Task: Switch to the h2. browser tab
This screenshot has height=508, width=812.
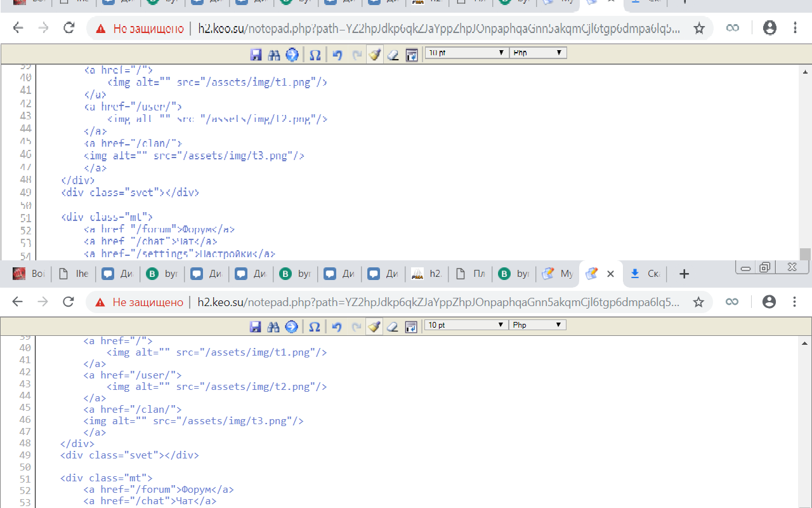Action: click(x=427, y=274)
